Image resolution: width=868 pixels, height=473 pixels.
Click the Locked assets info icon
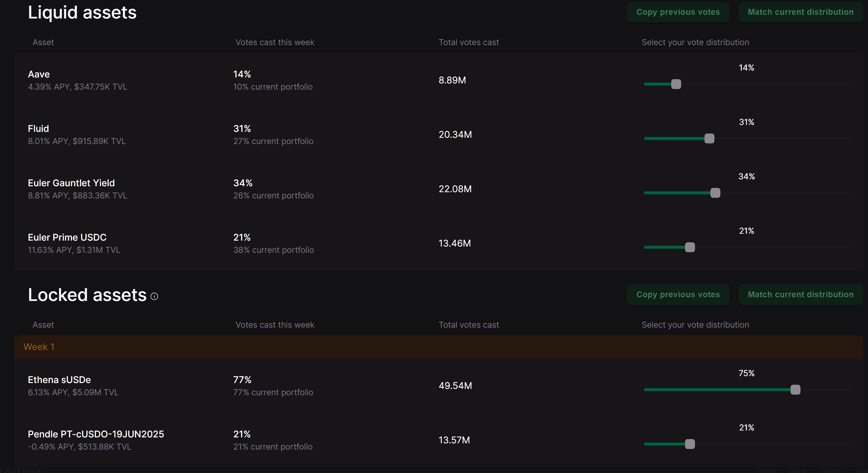tap(154, 296)
